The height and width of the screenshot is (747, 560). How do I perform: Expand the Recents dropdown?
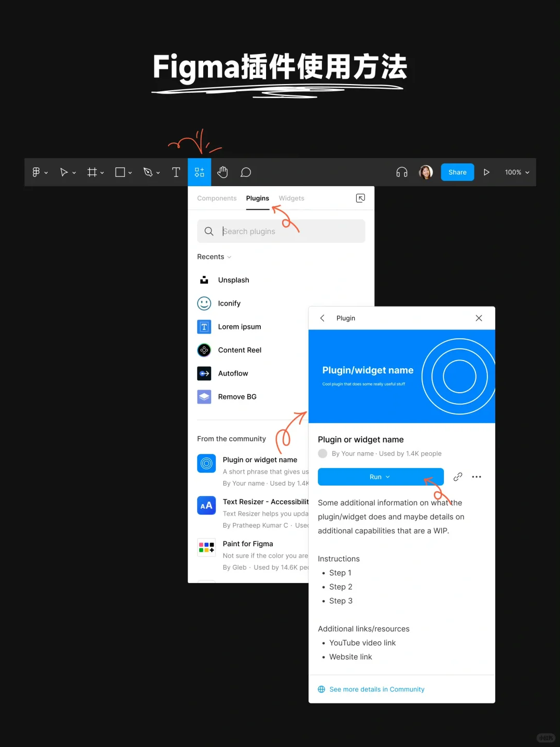point(214,257)
